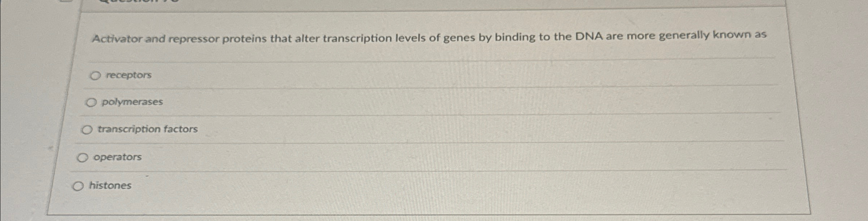Click the unselected circle beside transcription factors

coord(87,130)
